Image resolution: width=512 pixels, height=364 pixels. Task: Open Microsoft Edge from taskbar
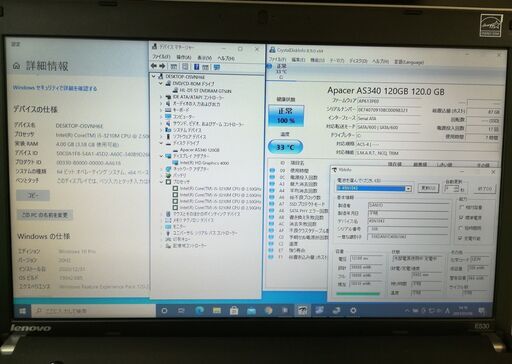click(x=199, y=311)
